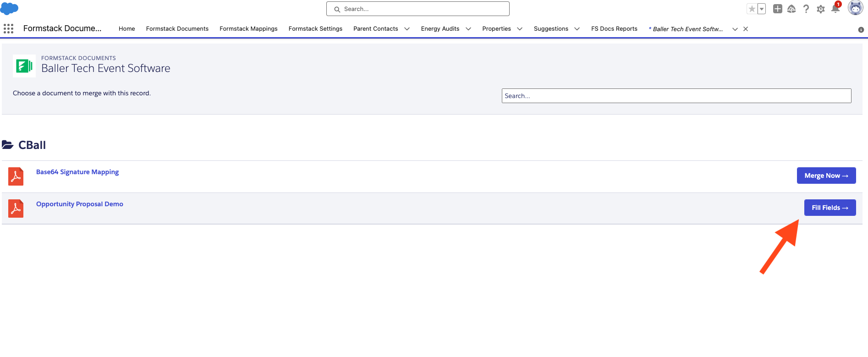Expand the Properties dropdown chevron
Viewport: 868px width, 357px height.
click(520, 29)
